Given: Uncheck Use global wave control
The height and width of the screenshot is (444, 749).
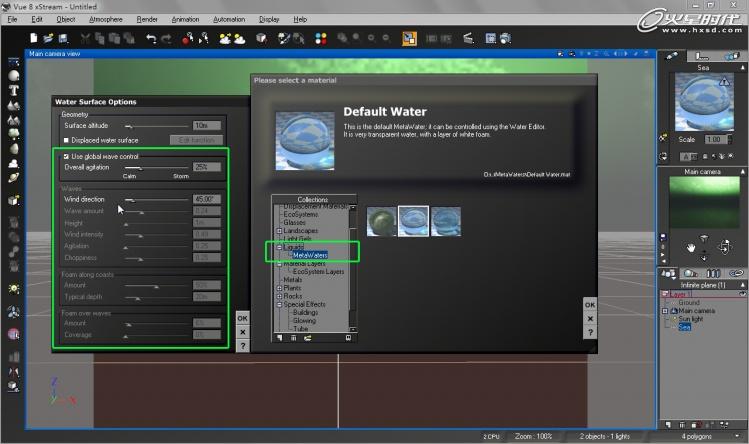Looking at the screenshot, I should [x=66, y=156].
